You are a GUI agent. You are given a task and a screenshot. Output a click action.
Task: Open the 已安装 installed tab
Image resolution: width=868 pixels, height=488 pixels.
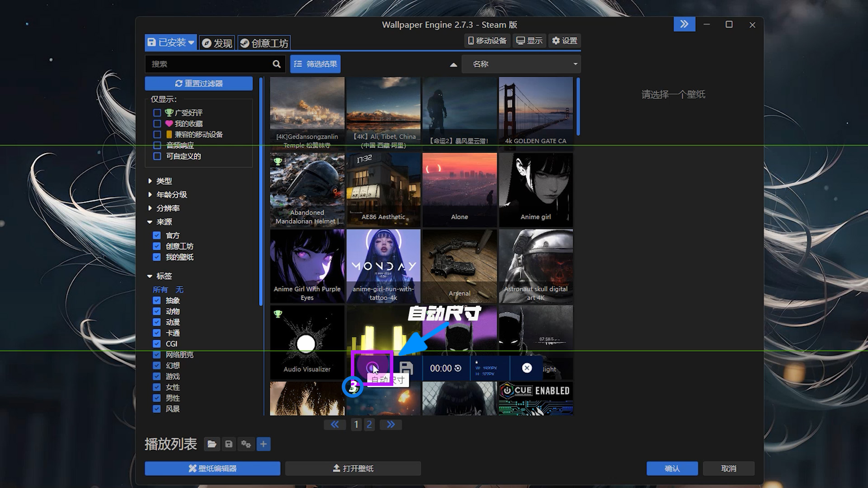pos(170,42)
